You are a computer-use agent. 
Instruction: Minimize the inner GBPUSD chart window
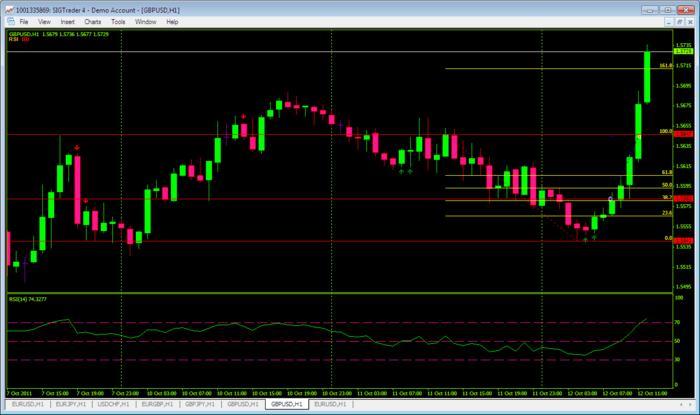668,21
